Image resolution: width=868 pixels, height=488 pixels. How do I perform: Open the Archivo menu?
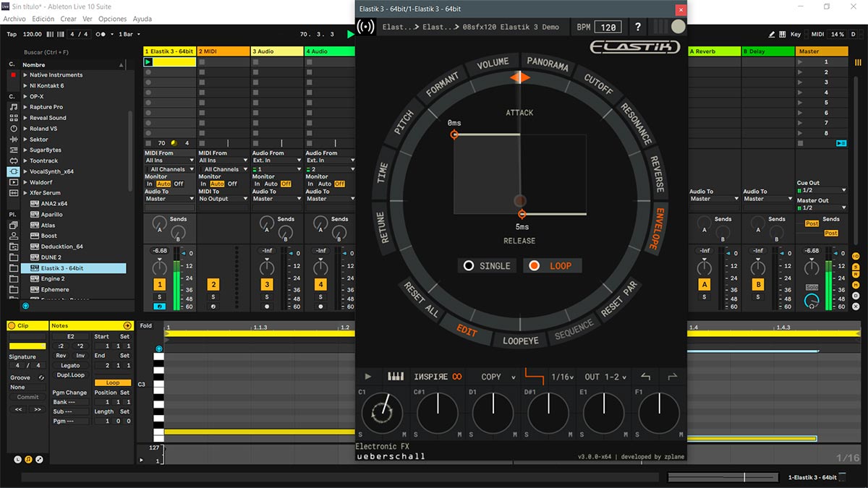[15, 19]
